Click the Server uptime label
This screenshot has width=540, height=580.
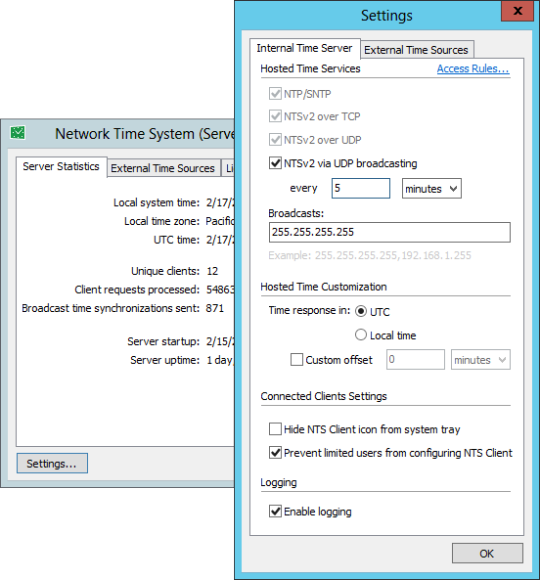pos(165,360)
